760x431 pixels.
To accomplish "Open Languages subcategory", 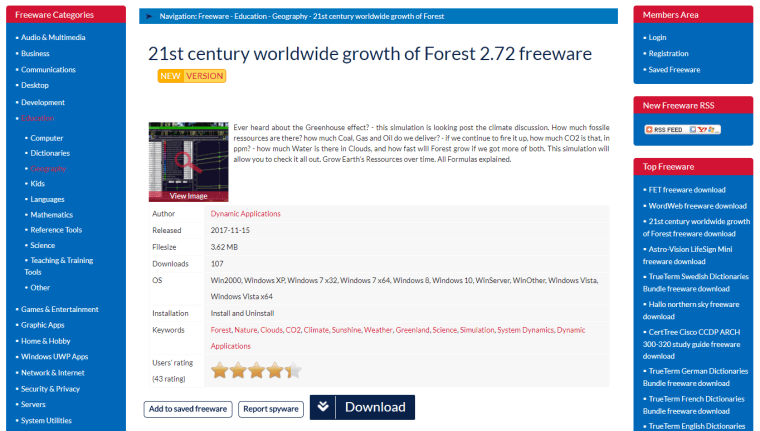I will click(x=47, y=199).
